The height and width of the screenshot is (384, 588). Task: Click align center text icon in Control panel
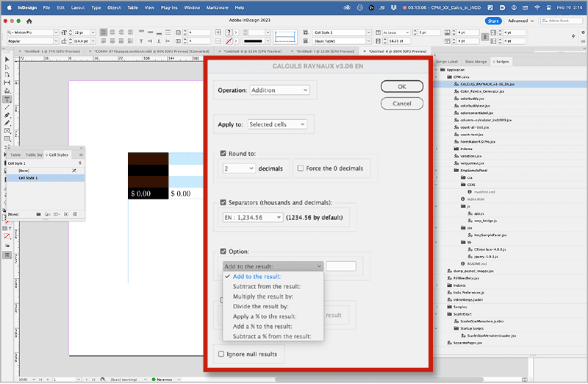pos(112,32)
